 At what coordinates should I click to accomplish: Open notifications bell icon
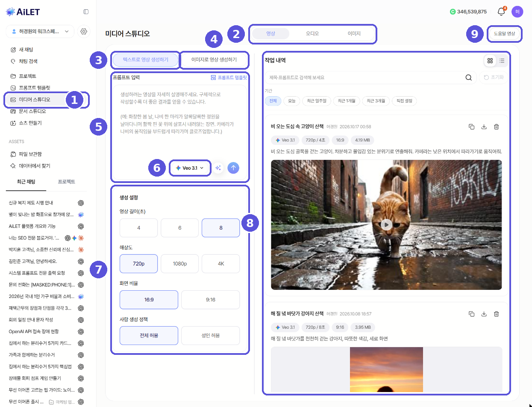click(501, 12)
